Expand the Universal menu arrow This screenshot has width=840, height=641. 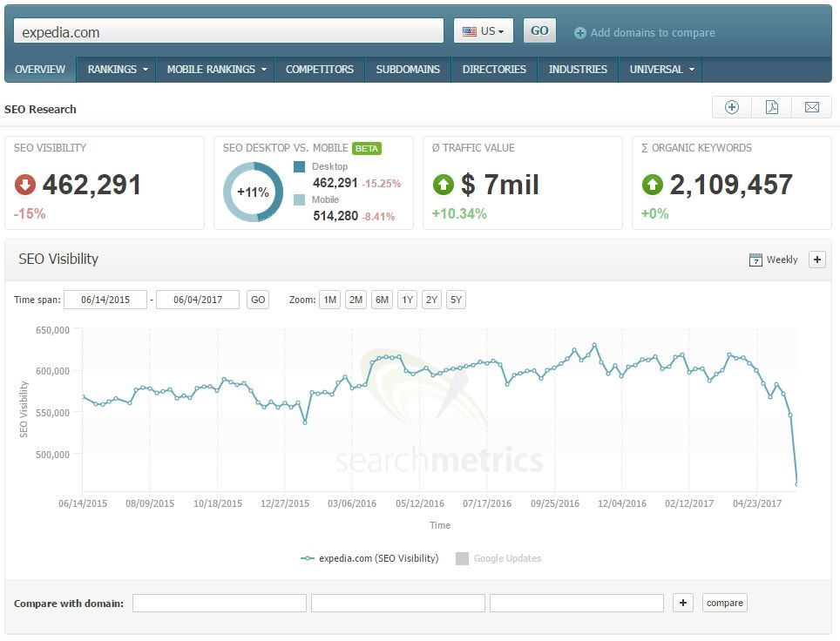[x=692, y=70]
